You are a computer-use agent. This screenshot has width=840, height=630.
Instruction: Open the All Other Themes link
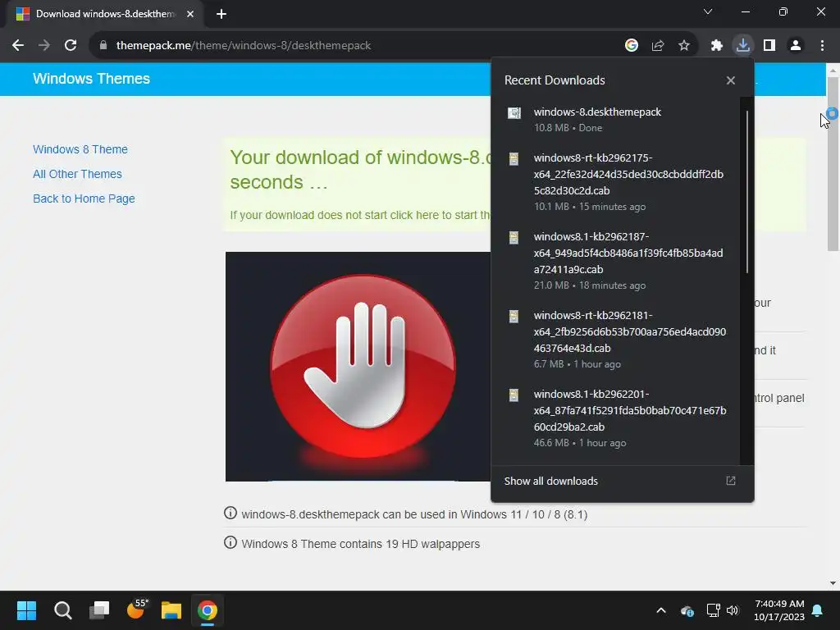click(77, 174)
